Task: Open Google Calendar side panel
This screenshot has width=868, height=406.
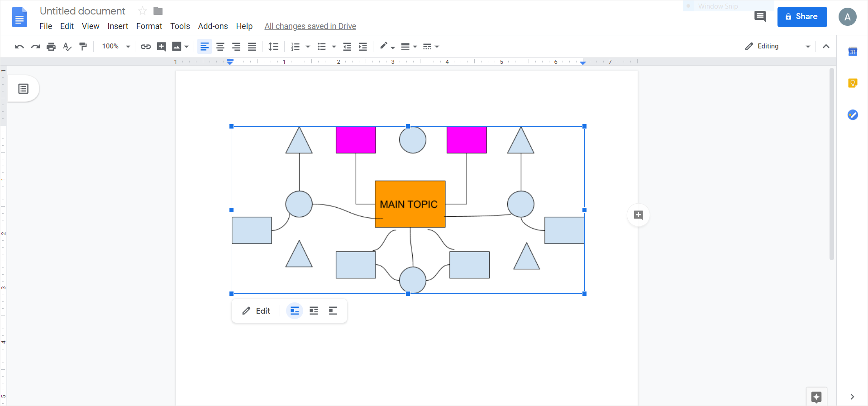Action: tap(853, 52)
